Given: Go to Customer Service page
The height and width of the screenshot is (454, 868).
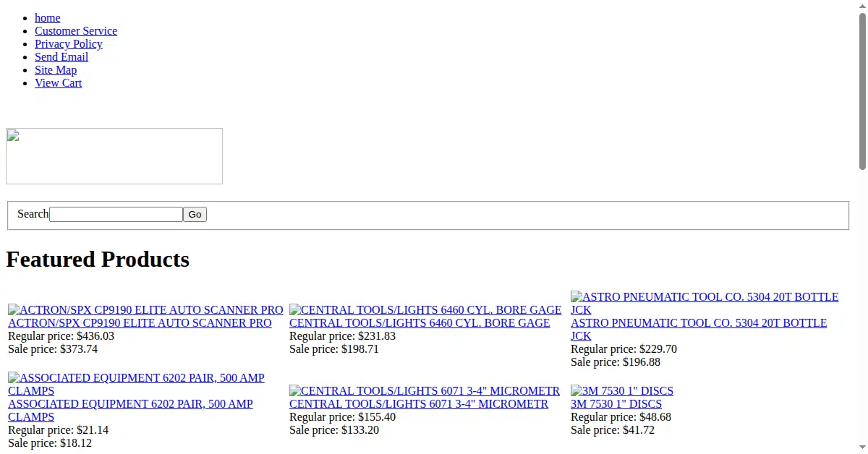Looking at the screenshot, I should pos(76,31).
